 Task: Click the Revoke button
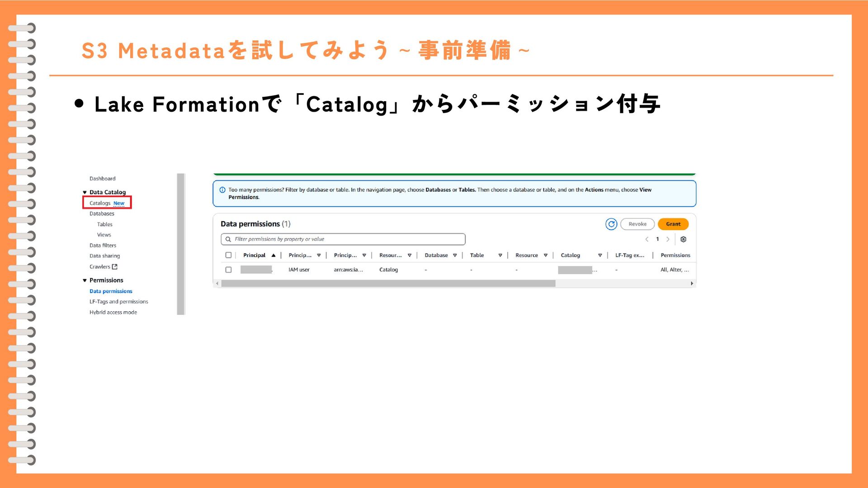coord(637,224)
